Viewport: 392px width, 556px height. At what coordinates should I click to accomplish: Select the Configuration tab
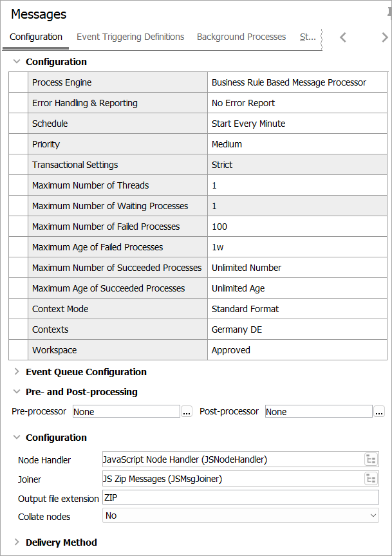click(x=36, y=37)
